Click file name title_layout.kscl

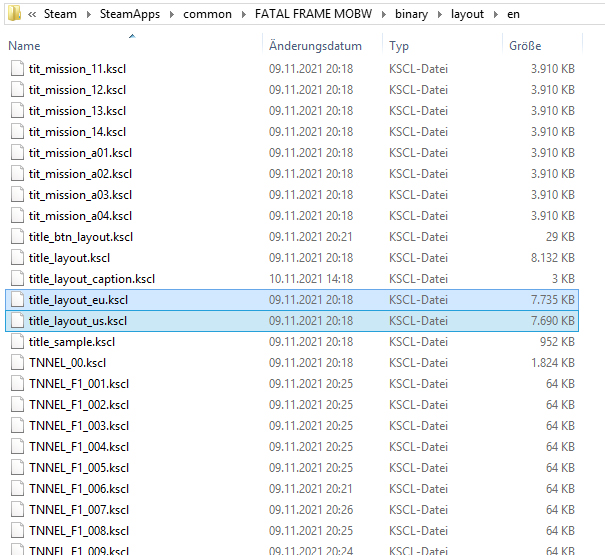coord(69,258)
